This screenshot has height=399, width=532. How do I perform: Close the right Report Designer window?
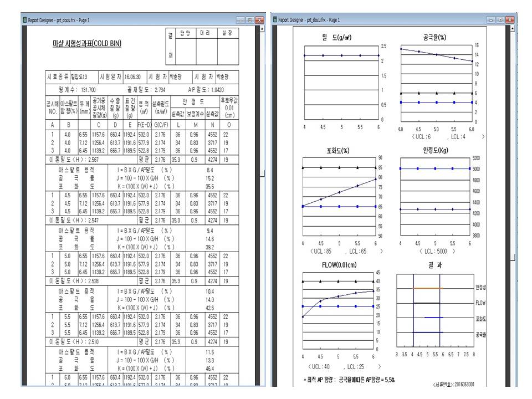[510, 20]
